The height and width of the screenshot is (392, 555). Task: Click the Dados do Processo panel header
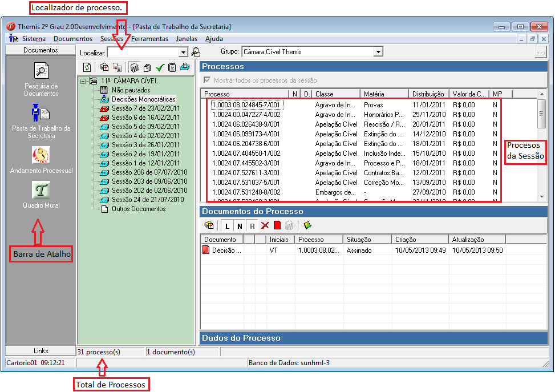374,338
